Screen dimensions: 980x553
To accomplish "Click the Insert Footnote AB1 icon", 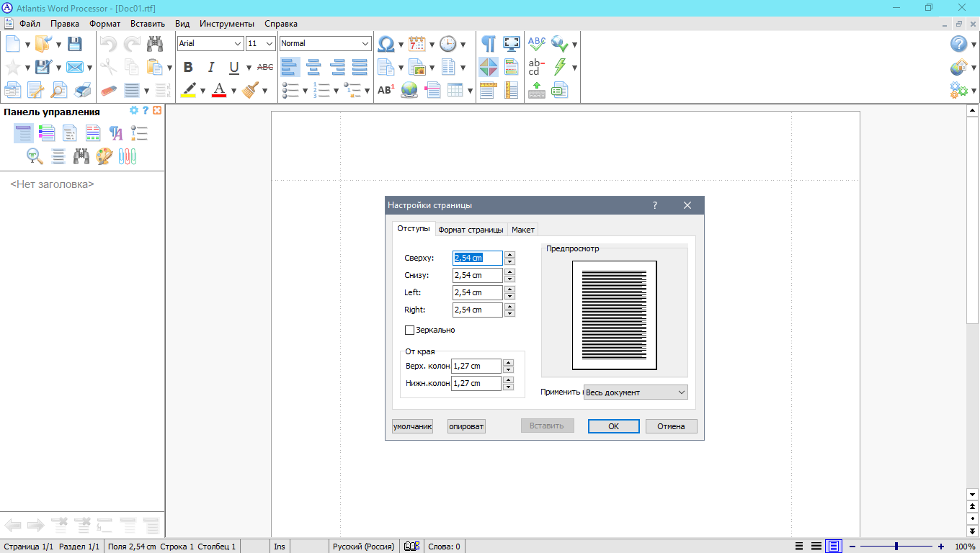I will [386, 90].
